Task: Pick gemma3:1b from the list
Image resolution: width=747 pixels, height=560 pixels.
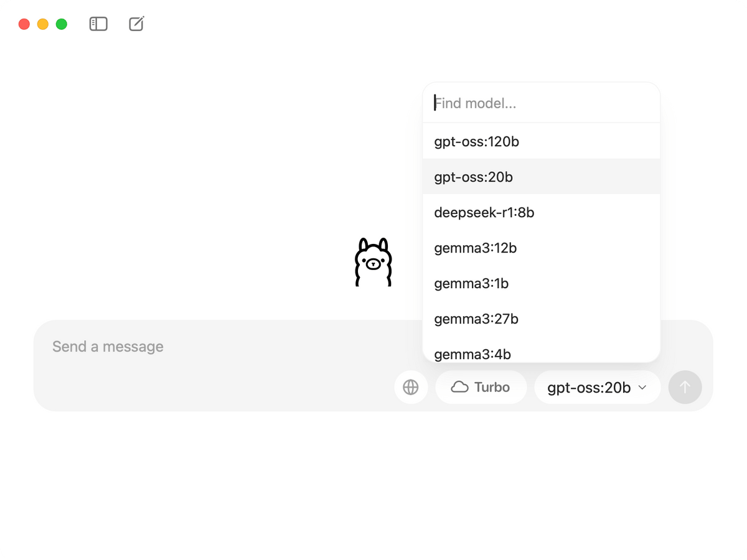Action: click(x=541, y=283)
